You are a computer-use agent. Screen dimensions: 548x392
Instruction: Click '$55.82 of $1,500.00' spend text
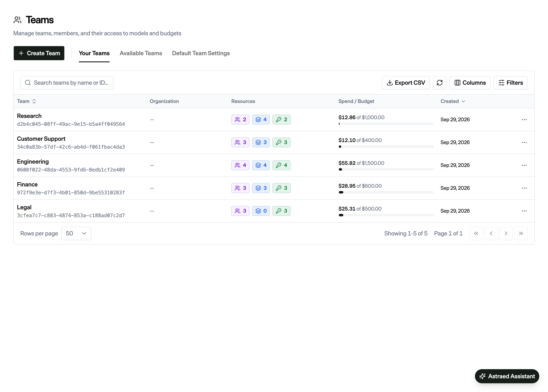click(361, 163)
